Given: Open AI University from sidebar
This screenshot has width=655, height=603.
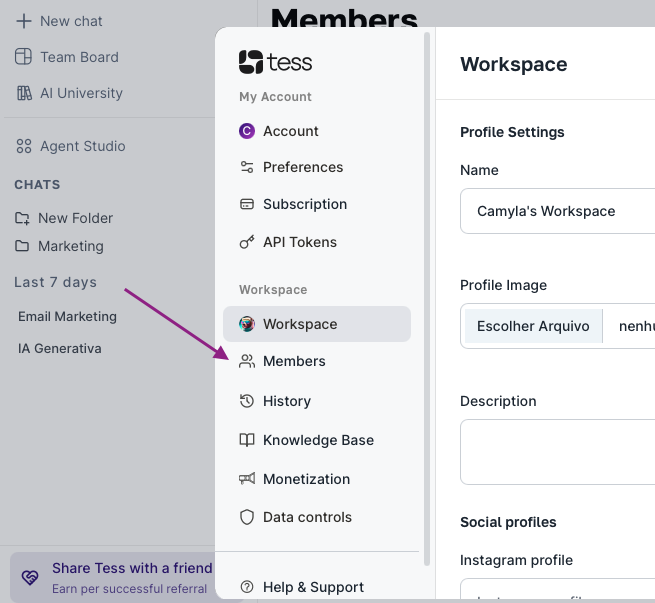Looking at the screenshot, I should 69,93.
